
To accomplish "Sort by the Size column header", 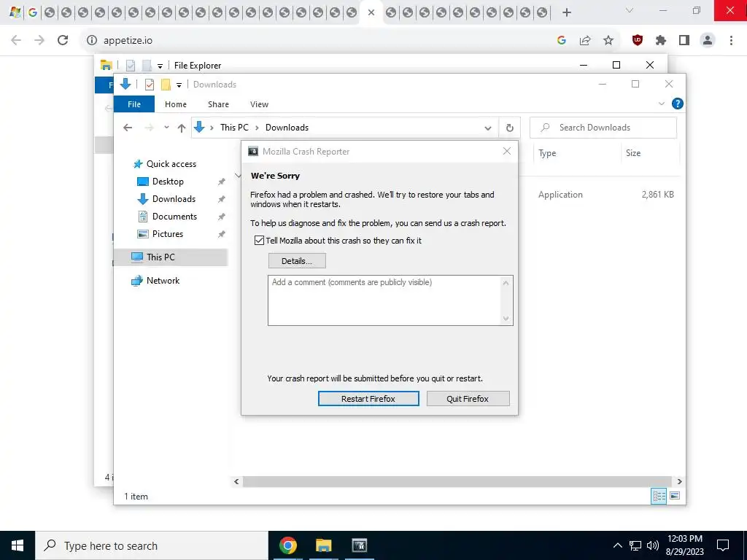I will [633, 153].
